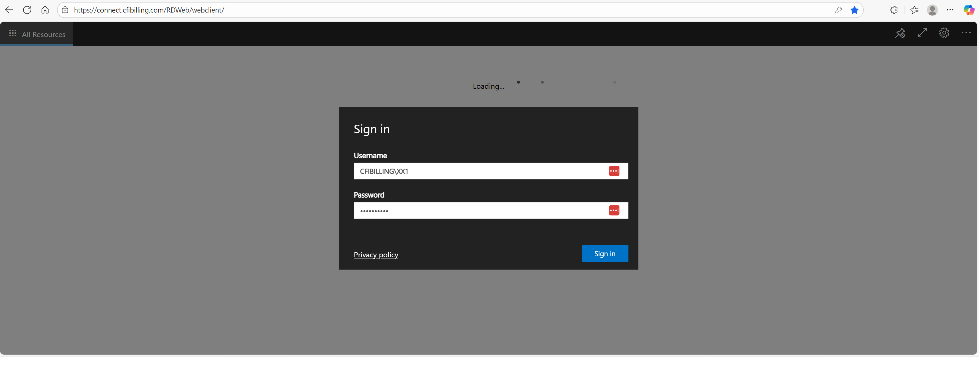Enter full screen with expand arrows
Screen dimensions: 980x370
click(922, 33)
